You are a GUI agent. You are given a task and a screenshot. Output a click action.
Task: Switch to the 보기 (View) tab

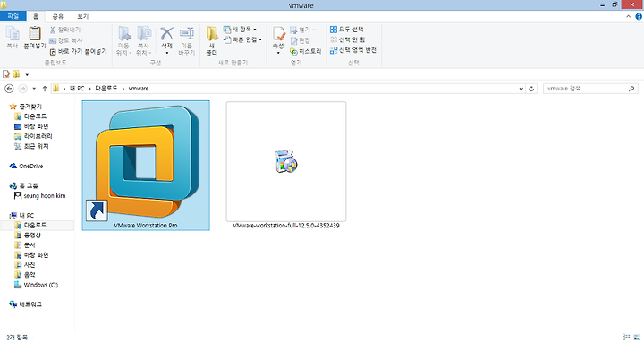click(x=82, y=16)
